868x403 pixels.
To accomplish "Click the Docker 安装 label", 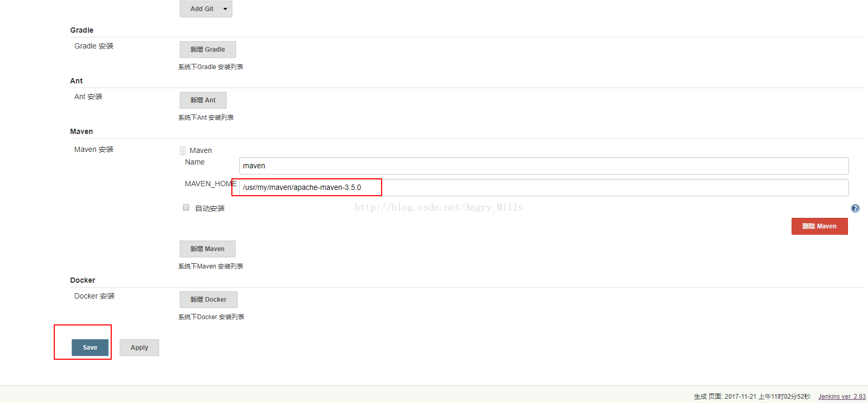I will tap(94, 296).
